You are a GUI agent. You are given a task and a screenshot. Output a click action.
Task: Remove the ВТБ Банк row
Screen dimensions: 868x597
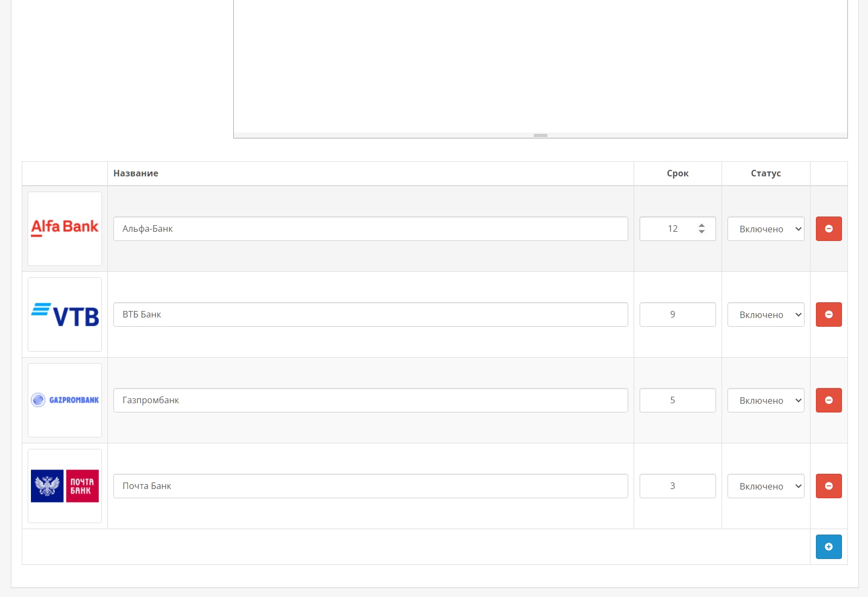828,314
